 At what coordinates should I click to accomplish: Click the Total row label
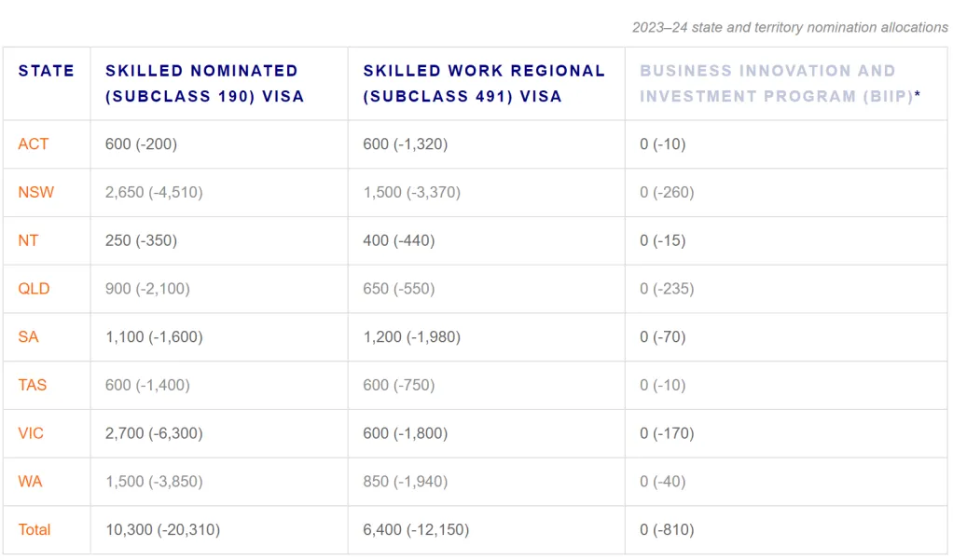click(35, 529)
